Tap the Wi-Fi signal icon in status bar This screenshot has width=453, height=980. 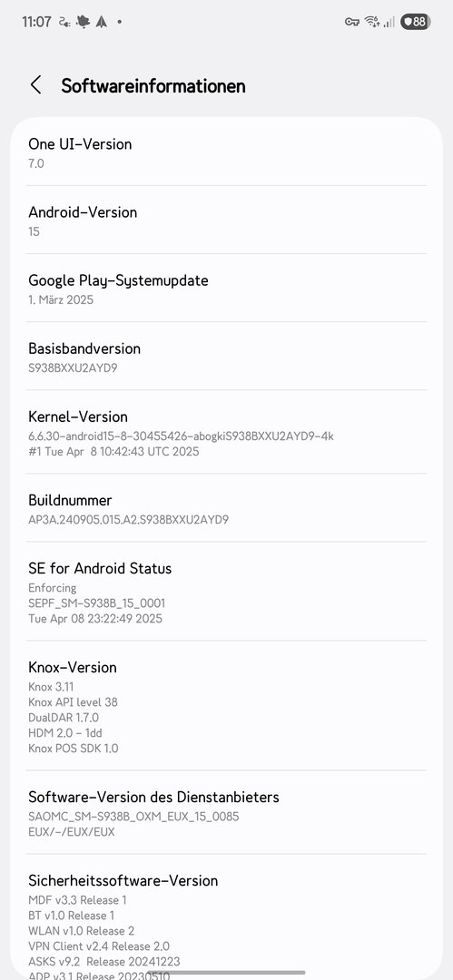click(372, 22)
